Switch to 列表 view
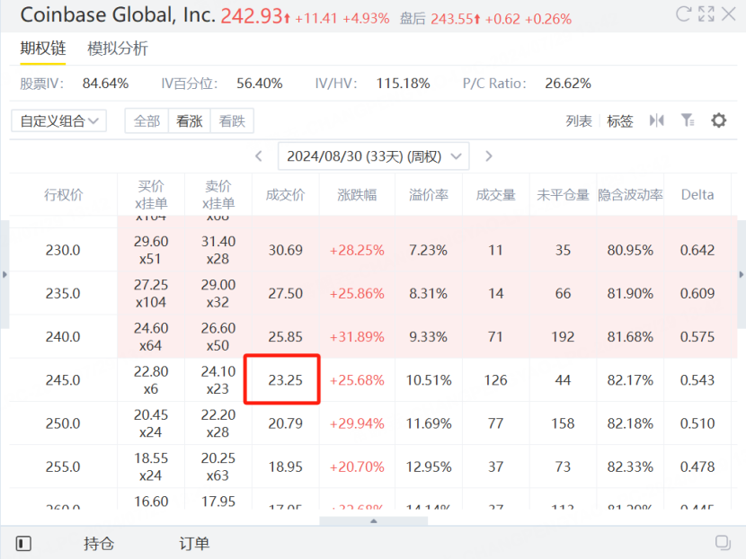The image size is (746, 560). [x=579, y=120]
